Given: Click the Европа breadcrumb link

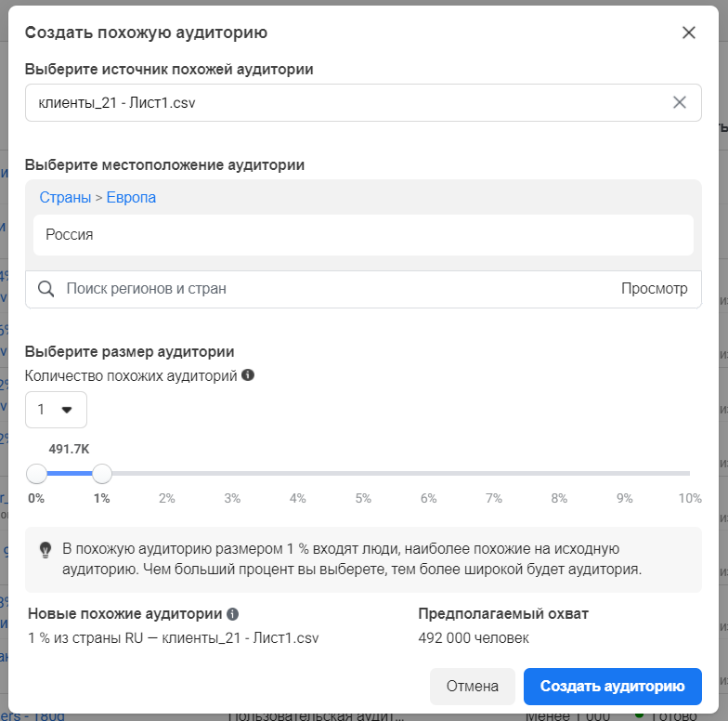Looking at the screenshot, I should coord(131,197).
